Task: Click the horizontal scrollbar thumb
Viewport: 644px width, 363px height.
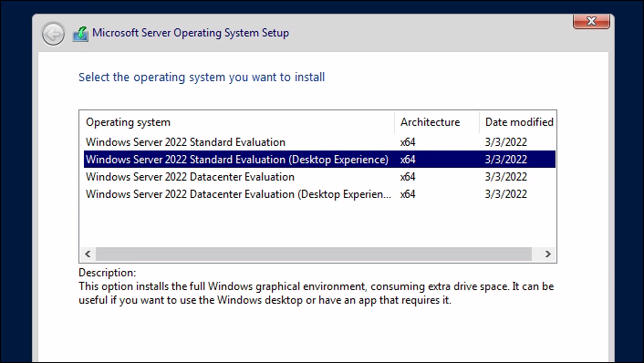Action: tap(314, 254)
